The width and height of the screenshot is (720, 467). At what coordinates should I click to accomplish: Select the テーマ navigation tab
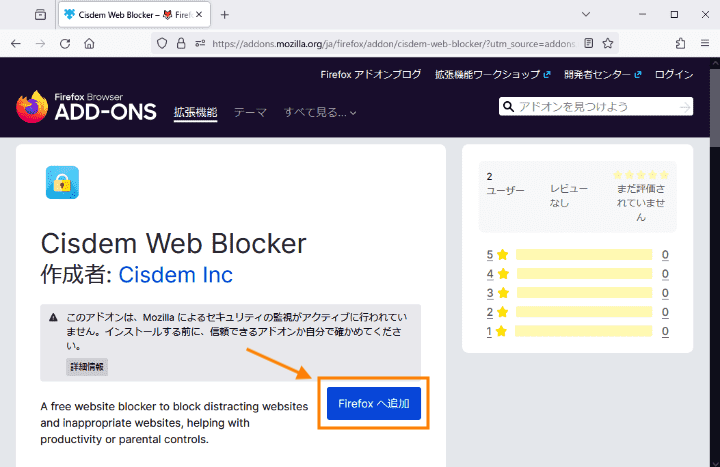tap(250, 112)
